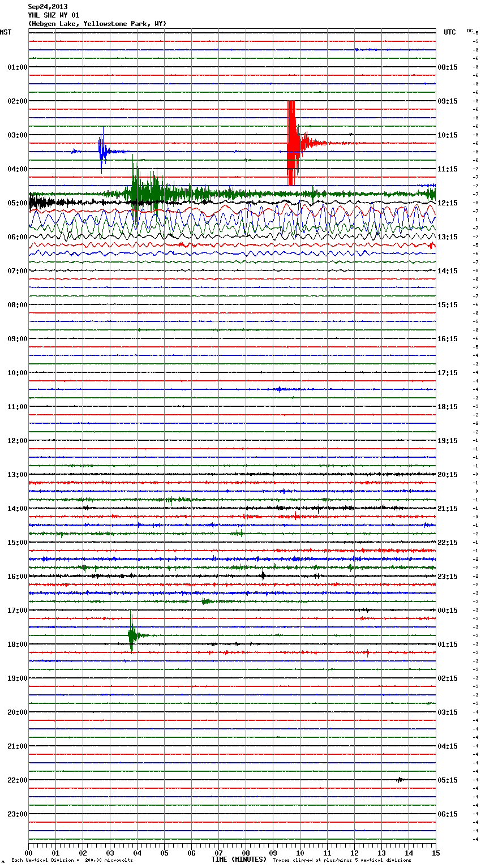Click the 09:15 UTC time label
Viewport: 481px width, 868px height.
tap(448, 101)
